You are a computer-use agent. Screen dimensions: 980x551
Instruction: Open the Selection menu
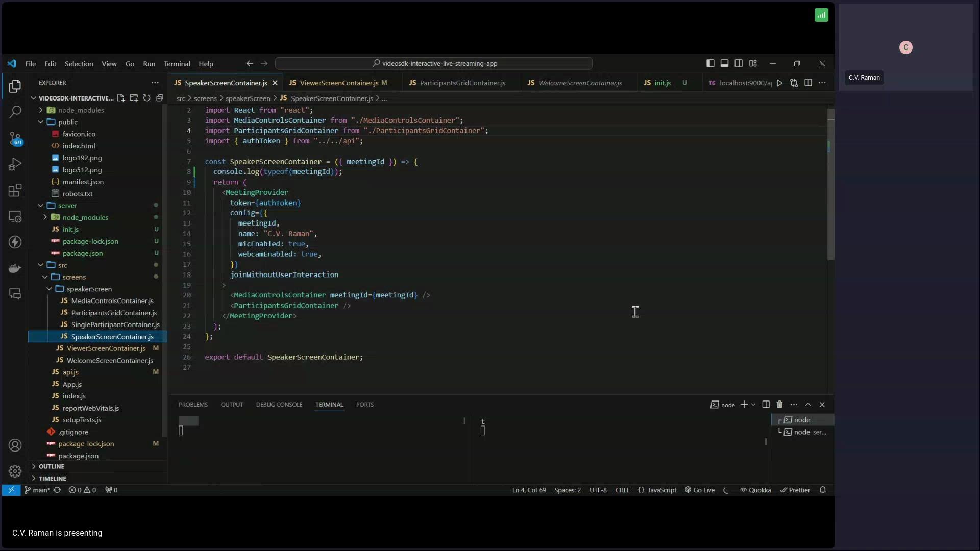(79, 64)
